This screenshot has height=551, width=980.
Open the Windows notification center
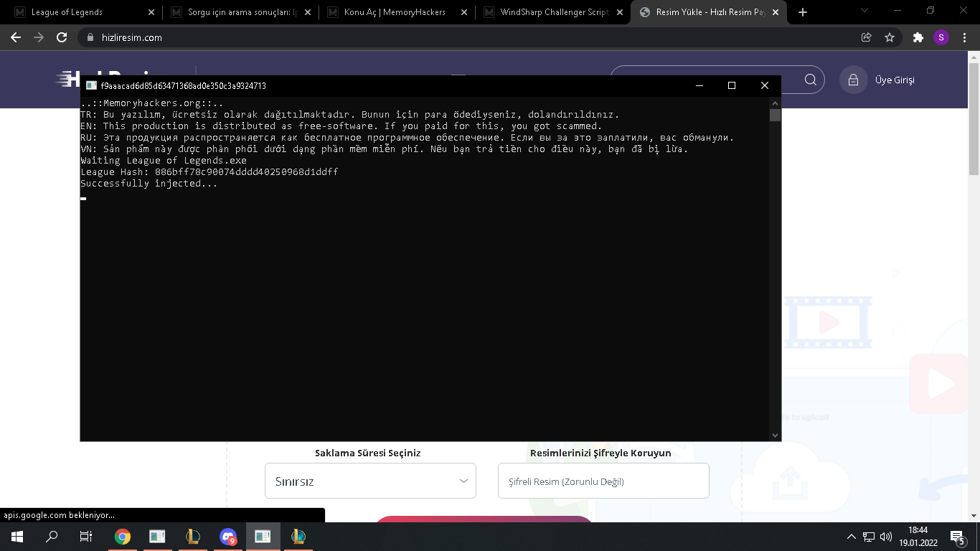point(957,537)
